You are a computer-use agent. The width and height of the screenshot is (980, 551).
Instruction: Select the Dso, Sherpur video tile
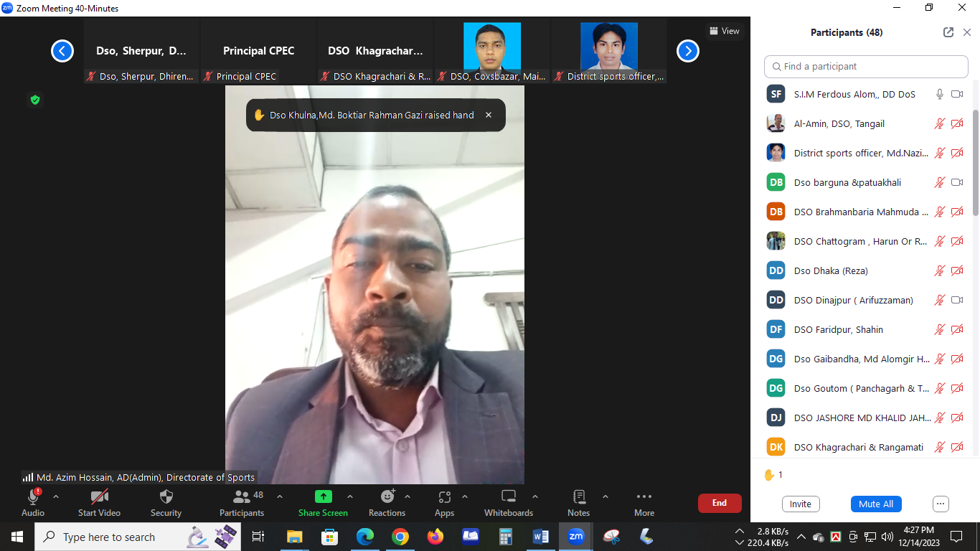click(x=141, y=51)
